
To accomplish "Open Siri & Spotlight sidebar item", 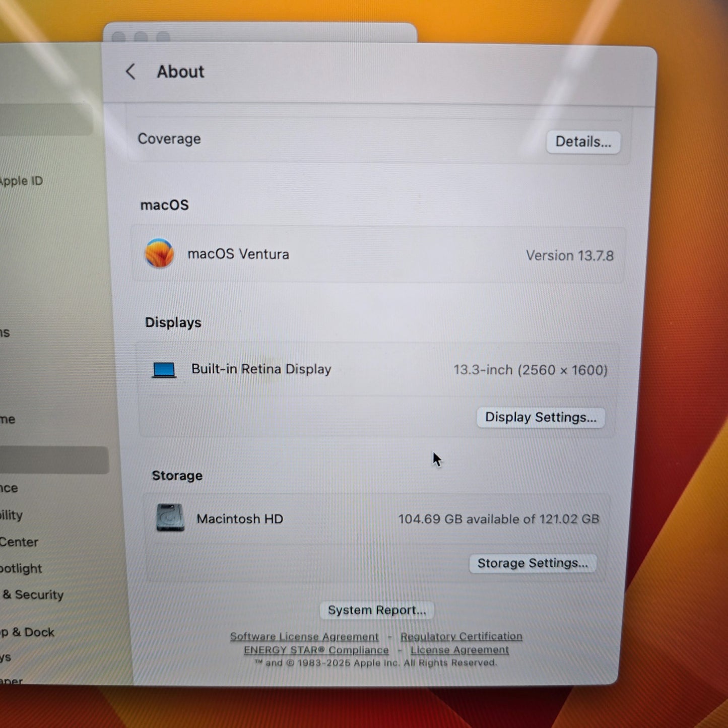I will [x=21, y=569].
